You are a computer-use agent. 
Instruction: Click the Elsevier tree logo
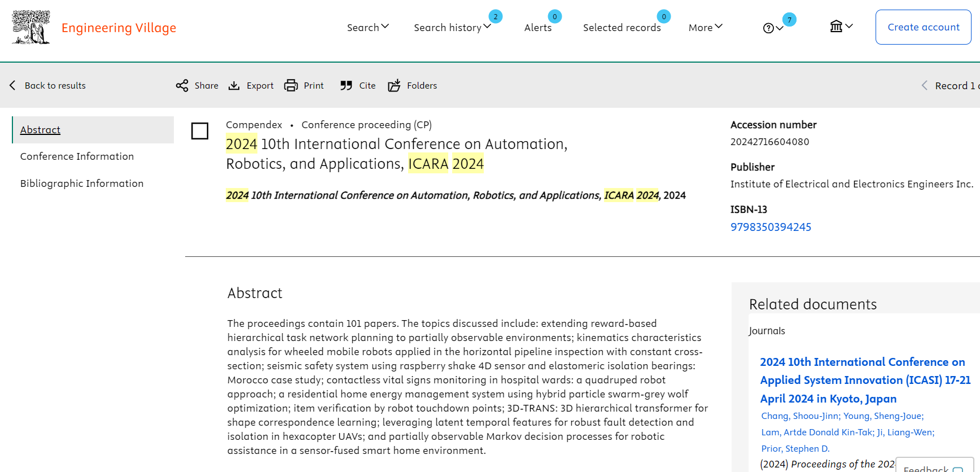(31, 27)
